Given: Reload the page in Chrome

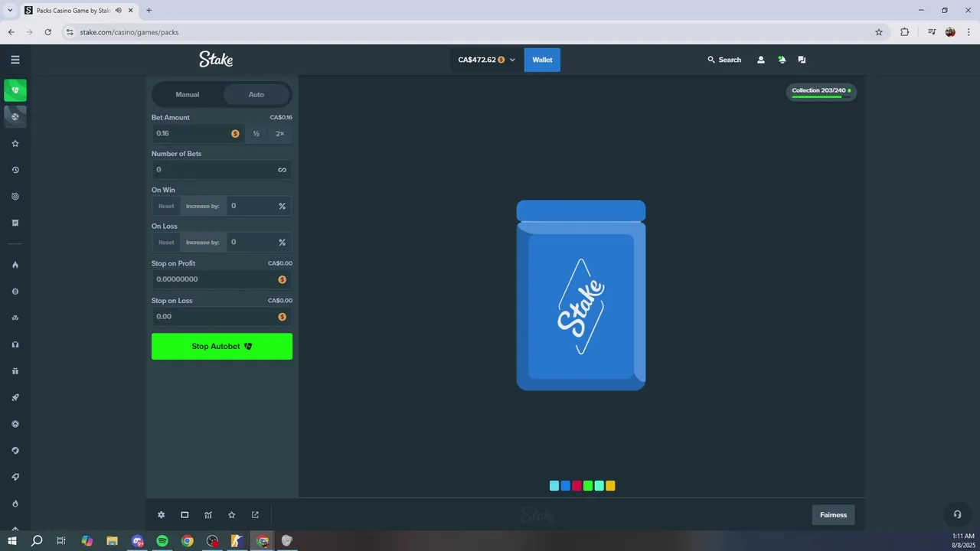Looking at the screenshot, I should point(48,32).
